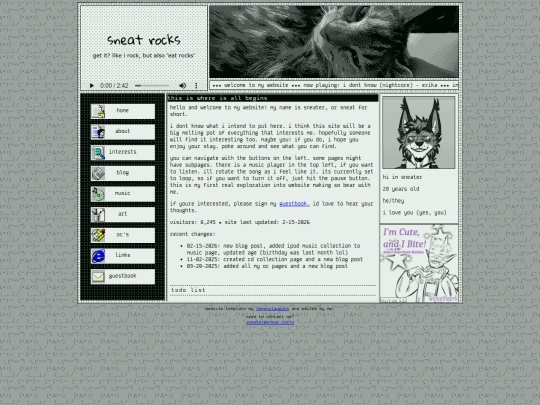The image size is (540, 405).
Task: Open the music page
Action: (x=123, y=194)
